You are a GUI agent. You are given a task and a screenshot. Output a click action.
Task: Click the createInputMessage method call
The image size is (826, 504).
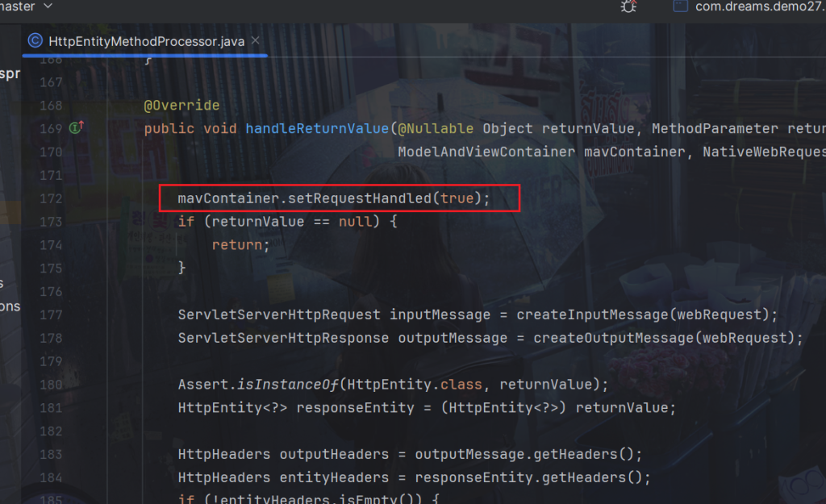tap(603, 314)
